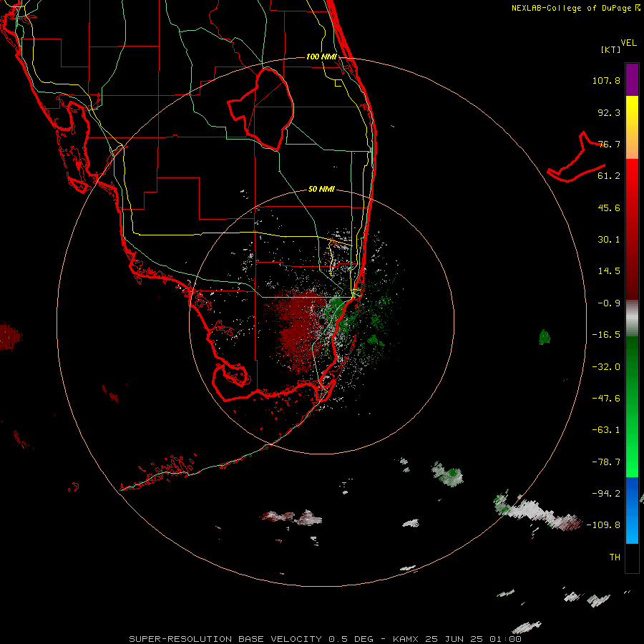Select the -78.7 scale value
The height and width of the screenshot is (644, 644).
click(606, 462)
